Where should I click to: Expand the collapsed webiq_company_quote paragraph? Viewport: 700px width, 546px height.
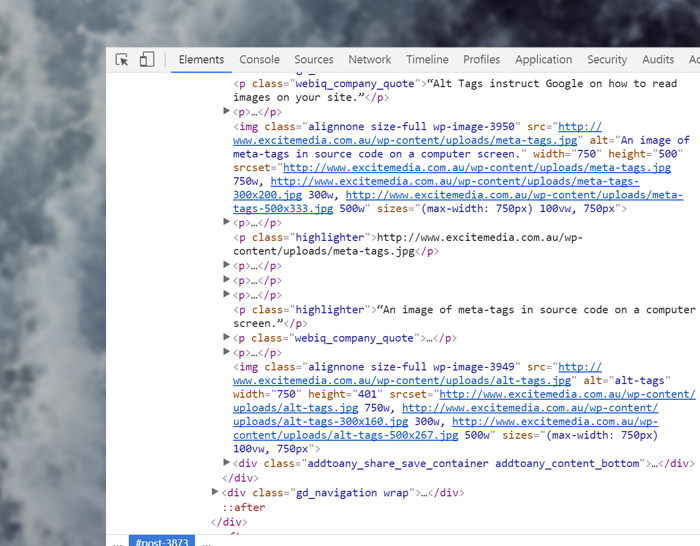(227, 338)
